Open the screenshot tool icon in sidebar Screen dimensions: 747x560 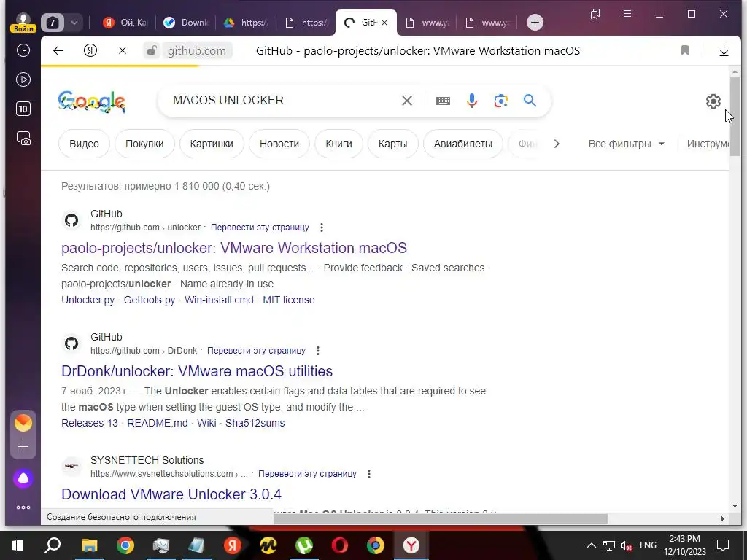(23, 139)
